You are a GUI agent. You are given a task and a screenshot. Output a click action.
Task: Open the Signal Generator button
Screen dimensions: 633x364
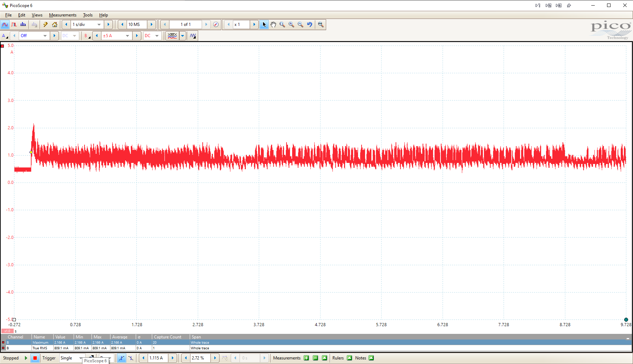(x=193, y=36)
